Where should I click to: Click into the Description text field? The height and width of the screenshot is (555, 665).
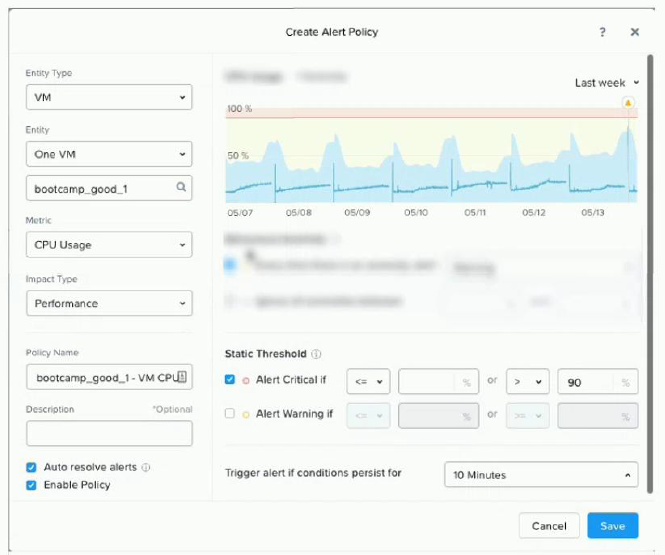pos(108,433)
